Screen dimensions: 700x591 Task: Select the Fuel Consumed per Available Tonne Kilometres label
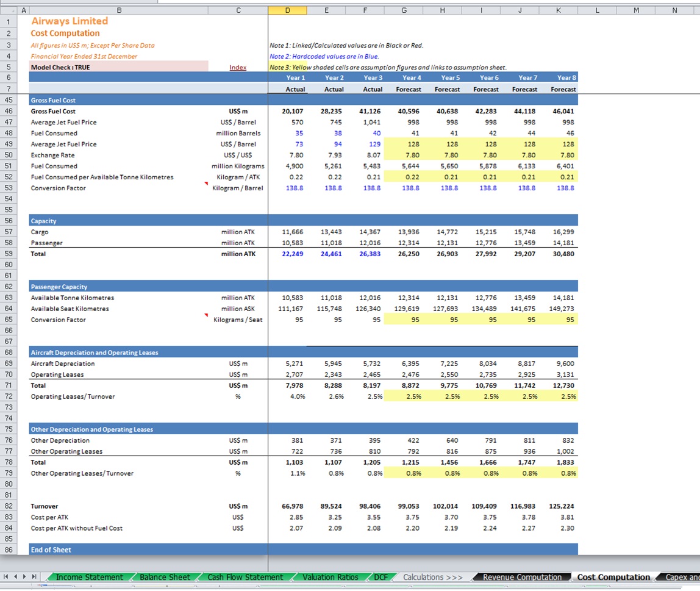[102, 177]
